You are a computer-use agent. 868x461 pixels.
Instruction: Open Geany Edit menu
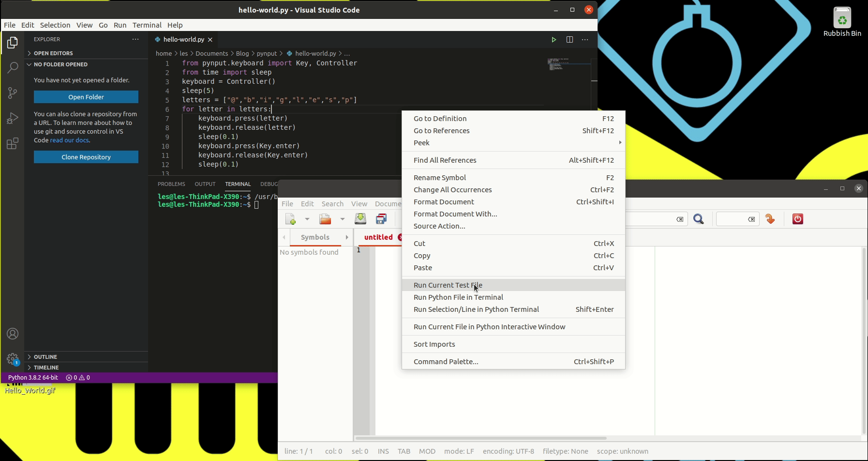pyautogui.click(x=307, y=204)
